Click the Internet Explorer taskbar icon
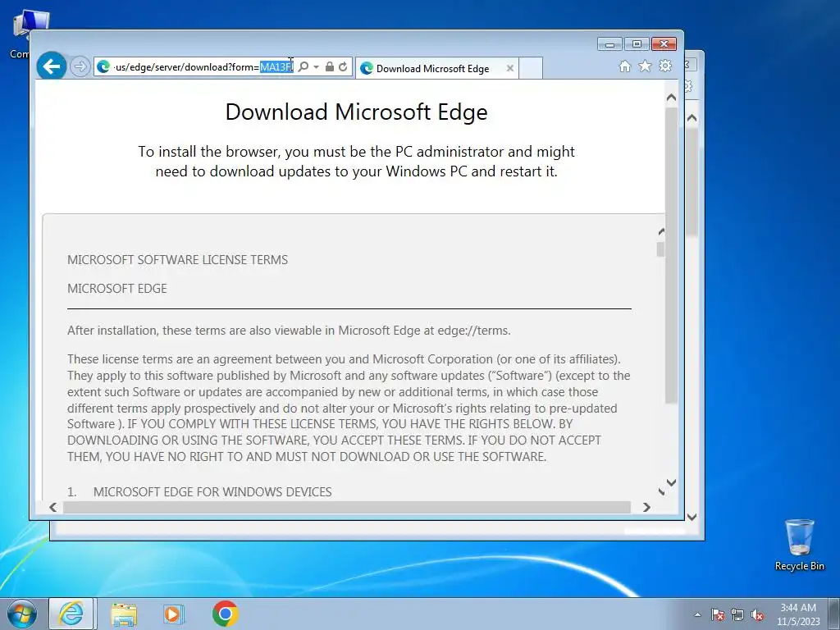This screenshot has height=630, width=840. (71, 614)
